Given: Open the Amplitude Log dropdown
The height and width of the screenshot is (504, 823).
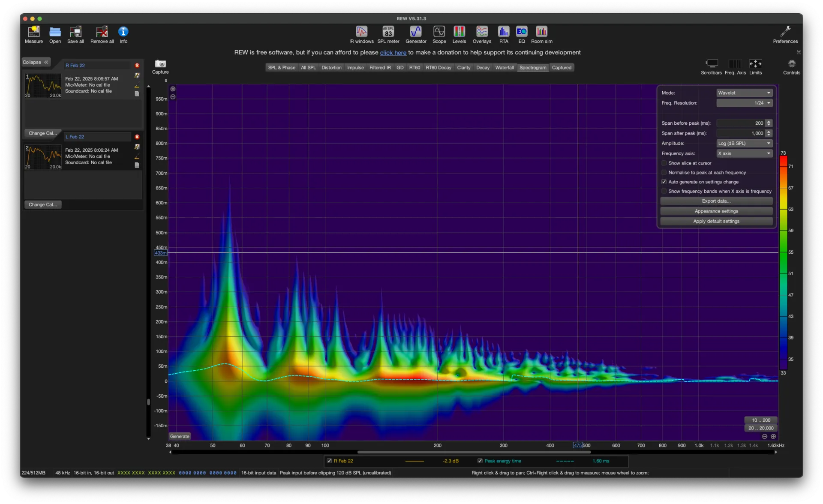Looking at the screenshot, I should [x=744, y=144].
